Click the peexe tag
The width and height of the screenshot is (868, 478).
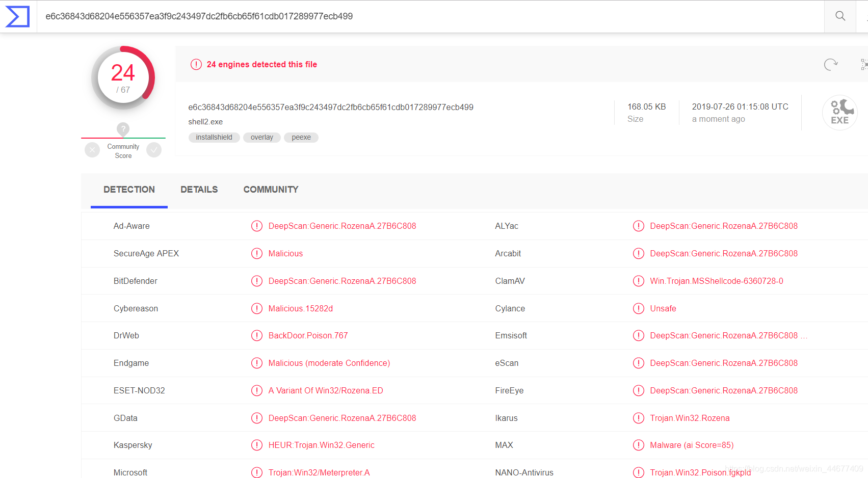(x=301, y=138)
